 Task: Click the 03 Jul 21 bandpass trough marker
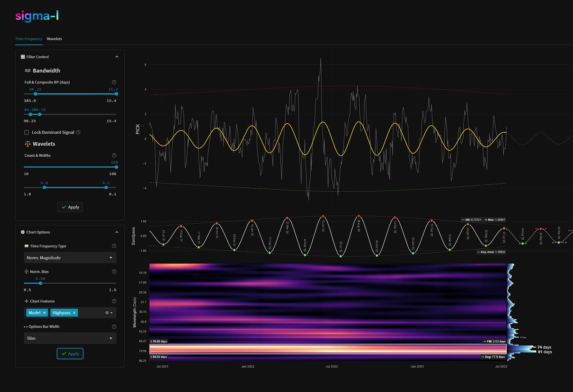[x=163, y=245]
